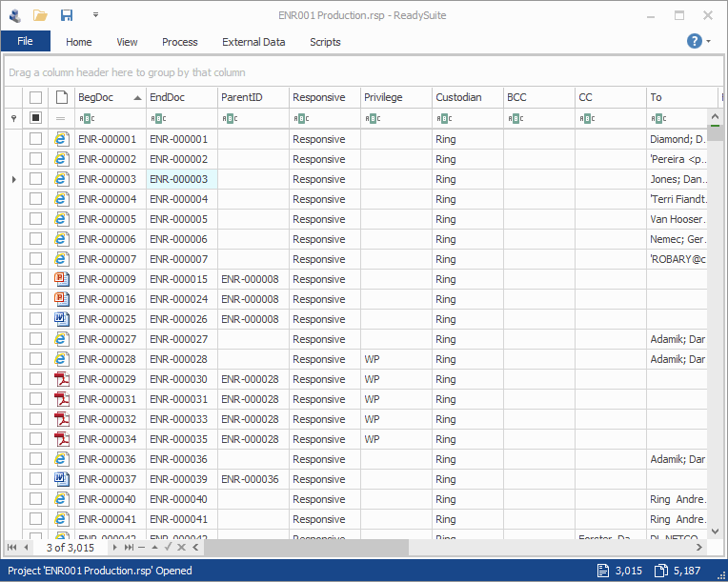The image size is (728, 582).
Task: Go to the next record in navigator
Action: click(114, 548)
